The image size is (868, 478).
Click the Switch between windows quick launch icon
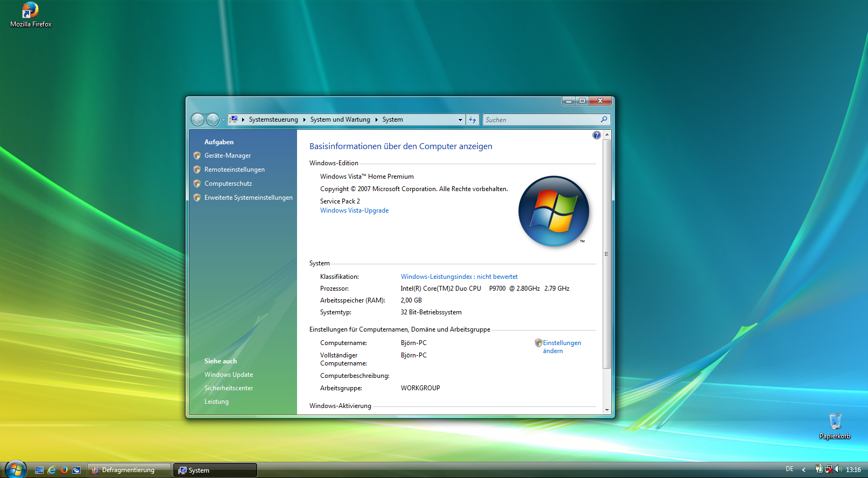[x=76, y=470]
